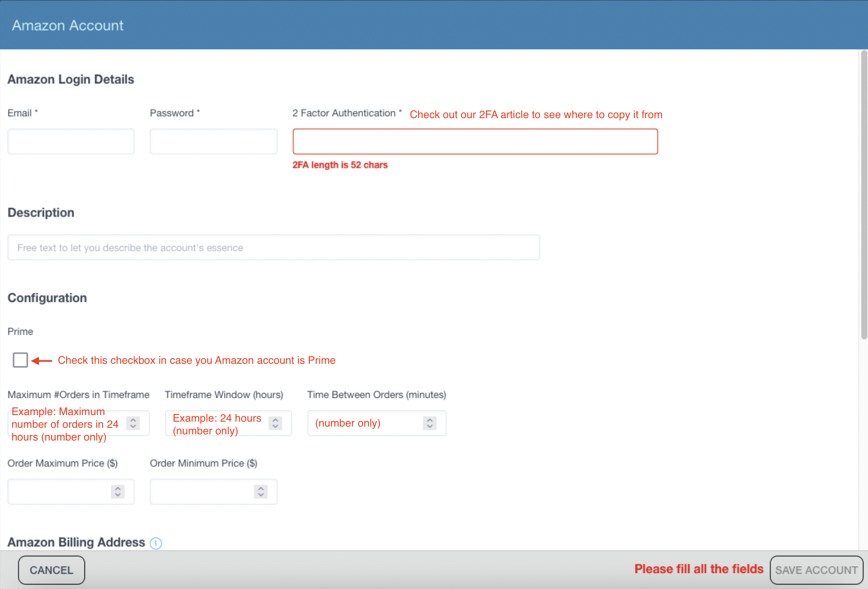This screenshot has width=868, height=589.
Task: Click the Order Minimum Price field
Action: (205, 492)
